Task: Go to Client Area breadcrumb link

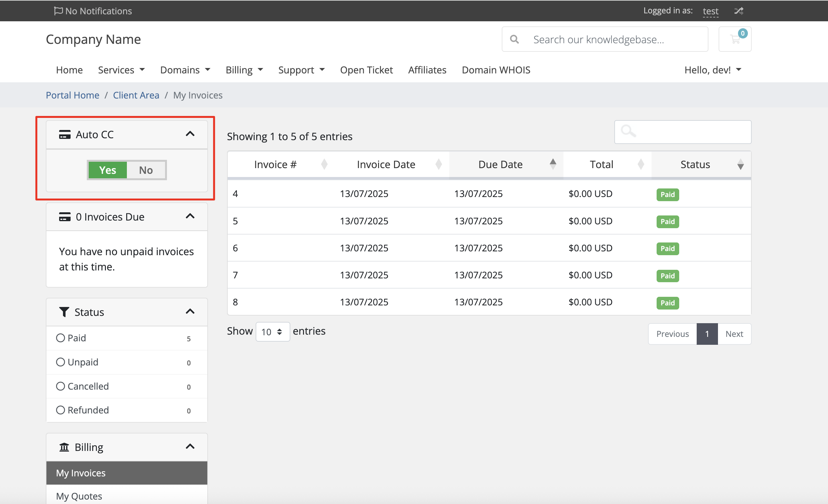Action: (x=136, y=95)
